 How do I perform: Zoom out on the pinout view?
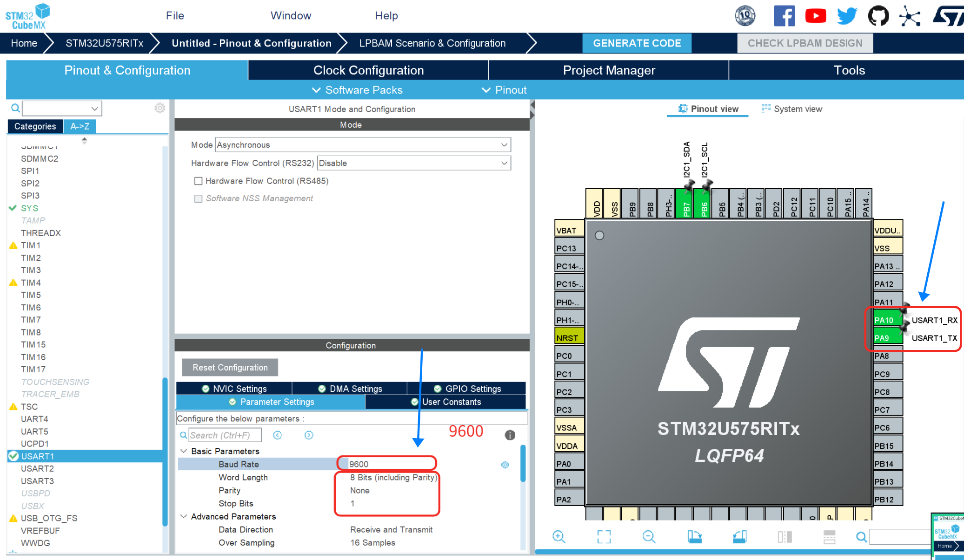[x=649, y=537]
